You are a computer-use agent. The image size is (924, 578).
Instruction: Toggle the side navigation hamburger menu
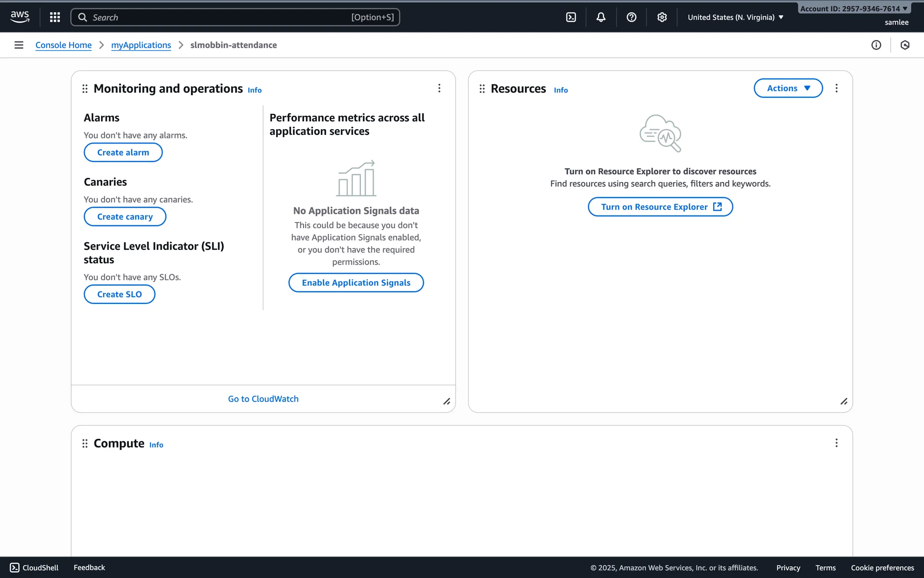point(19,45)
